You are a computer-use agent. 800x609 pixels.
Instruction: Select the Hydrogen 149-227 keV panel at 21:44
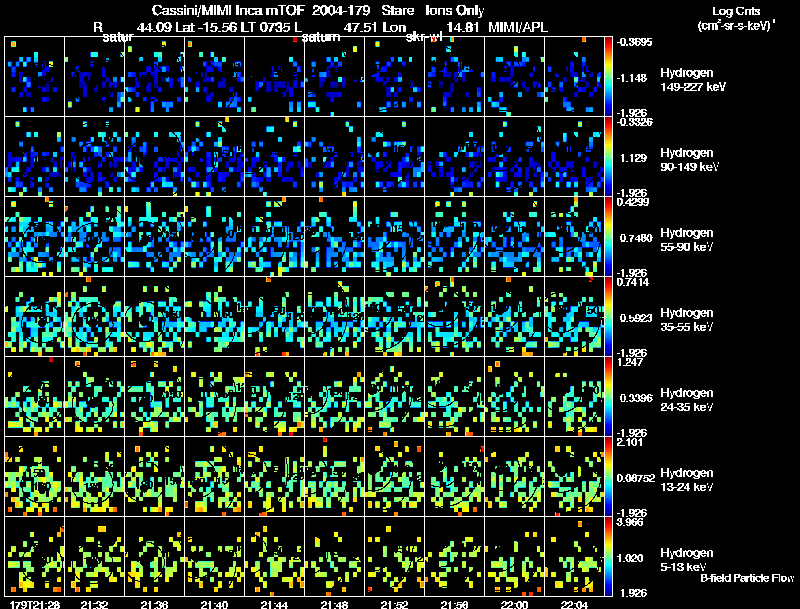pos(274,77)
